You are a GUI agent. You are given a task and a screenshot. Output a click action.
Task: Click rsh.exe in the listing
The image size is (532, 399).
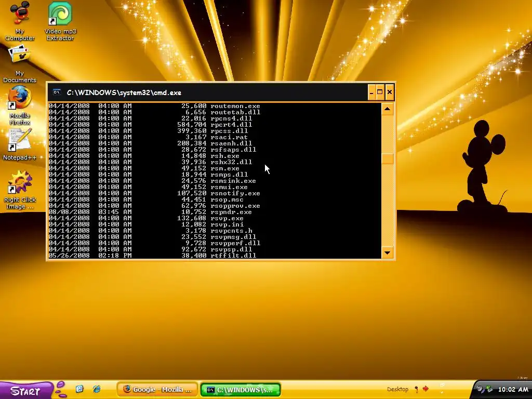[x=225, y=156]
